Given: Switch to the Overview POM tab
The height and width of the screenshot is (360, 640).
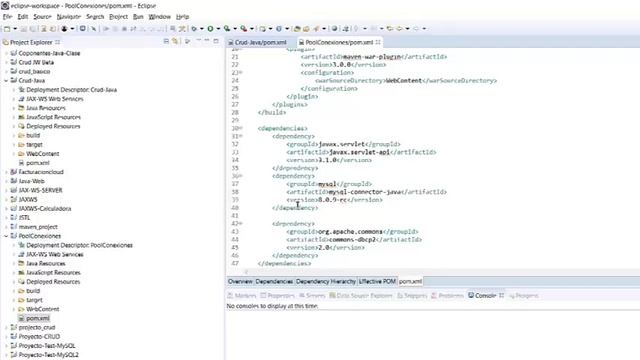Looking at the screenshot, I should 240,282.
